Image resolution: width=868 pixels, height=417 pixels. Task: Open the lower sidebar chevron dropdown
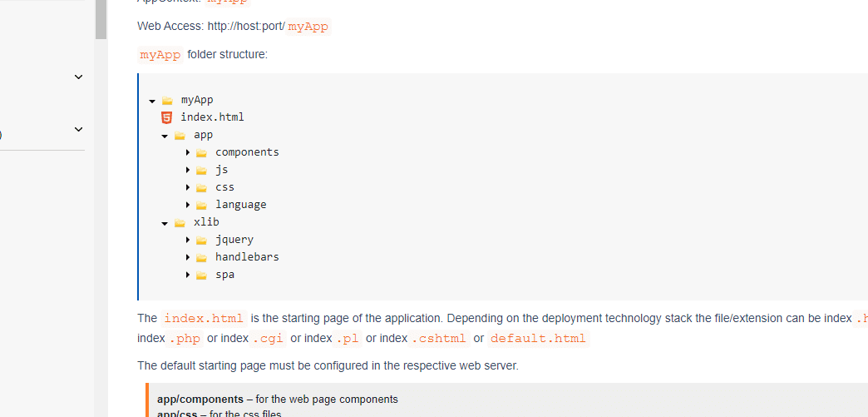(x=79, y=130)
